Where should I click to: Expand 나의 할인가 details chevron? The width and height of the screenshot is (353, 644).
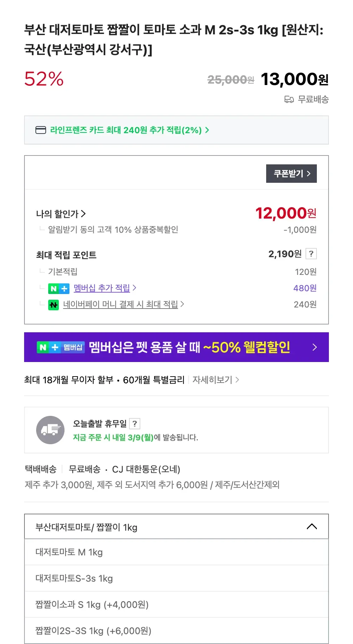point(83,214)
